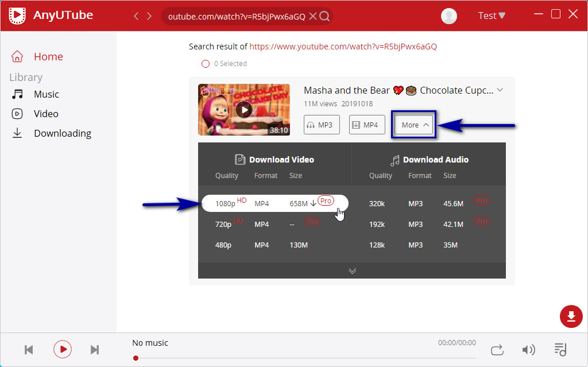Select the 1080p MP4 658M row

click(275, 203)
